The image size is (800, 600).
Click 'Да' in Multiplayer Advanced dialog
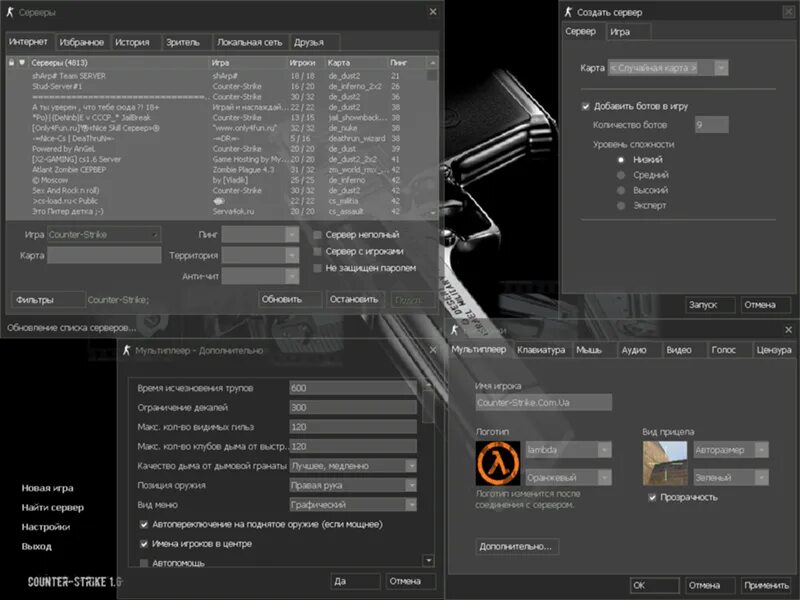pos(355,581)
